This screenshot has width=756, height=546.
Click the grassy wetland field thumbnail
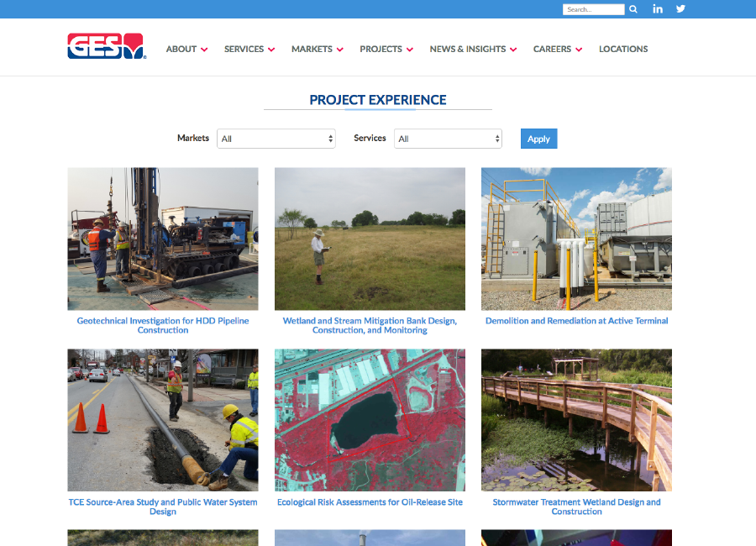[x=370, y=239]
